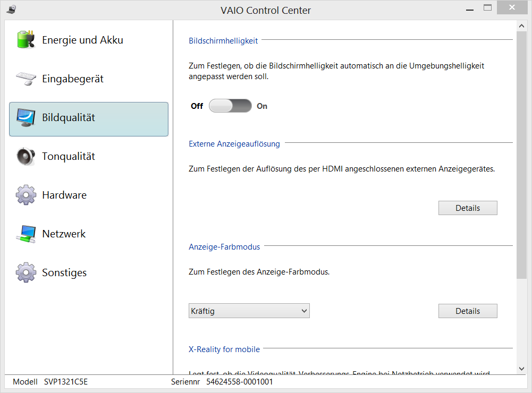Click the monitor icon for Bildqualität

pyautogui.click(x=26, y=117)
